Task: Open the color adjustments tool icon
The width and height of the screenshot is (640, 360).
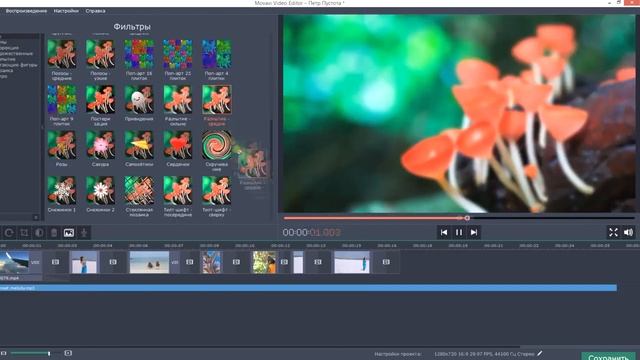Action: tap(39, 233)
